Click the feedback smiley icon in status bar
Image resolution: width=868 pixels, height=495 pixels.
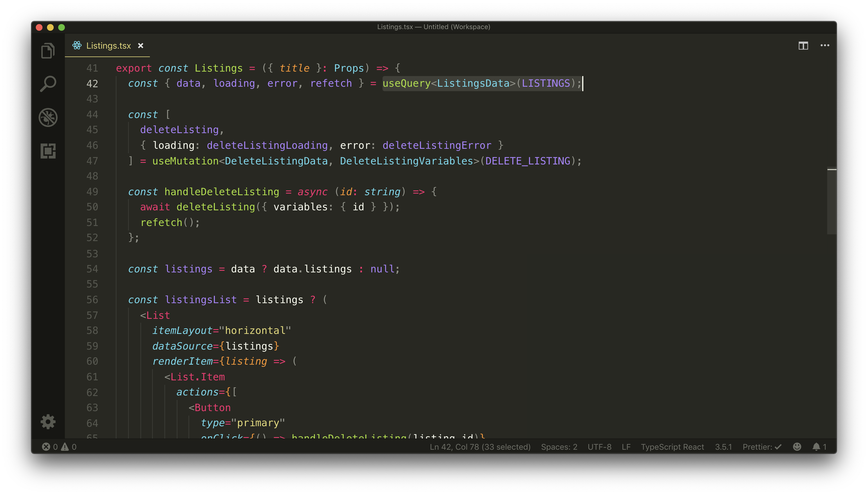point(797,447)
